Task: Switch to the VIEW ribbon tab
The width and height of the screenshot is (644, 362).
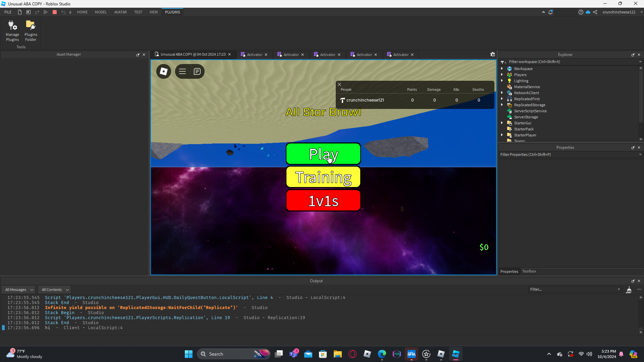Action: (x=154, y=12)
